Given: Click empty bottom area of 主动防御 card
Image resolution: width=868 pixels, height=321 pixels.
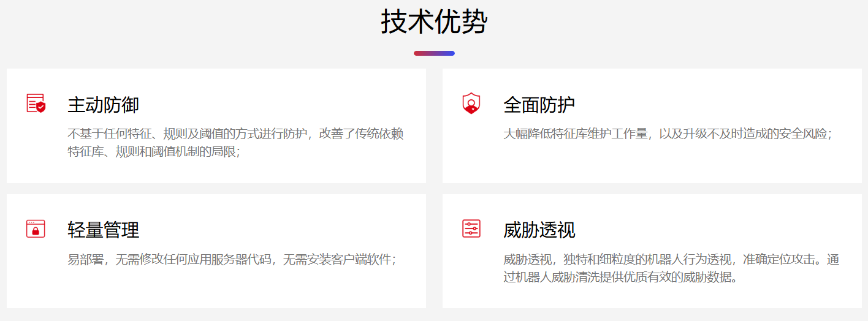Looking at the screenshot, I should point(216,171).
